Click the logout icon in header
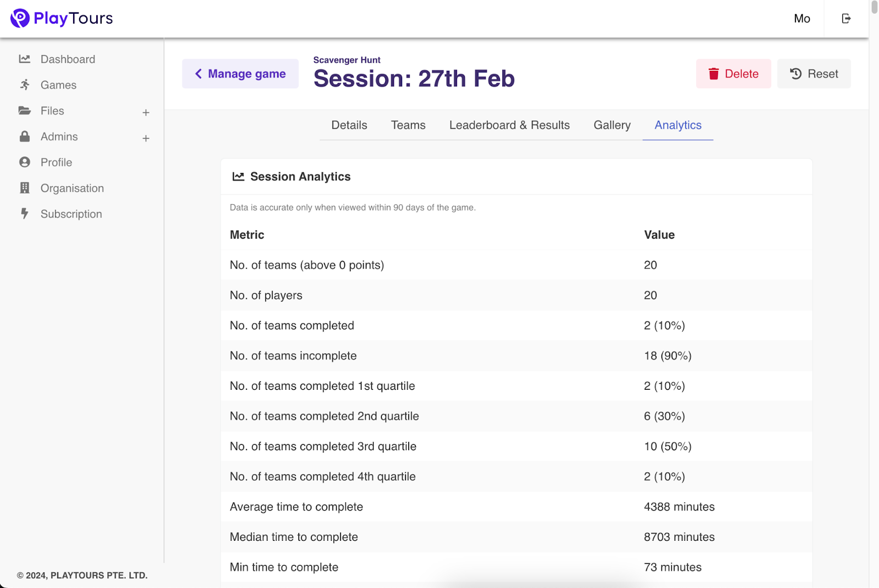This screenshot has height=588, width=879. [x=846, y=19]
